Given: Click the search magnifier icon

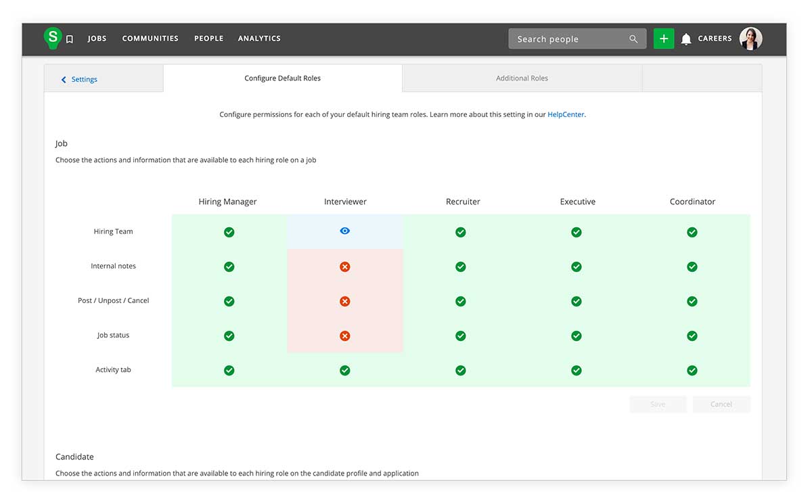Looking at the screenshot, I should [633, 39].
